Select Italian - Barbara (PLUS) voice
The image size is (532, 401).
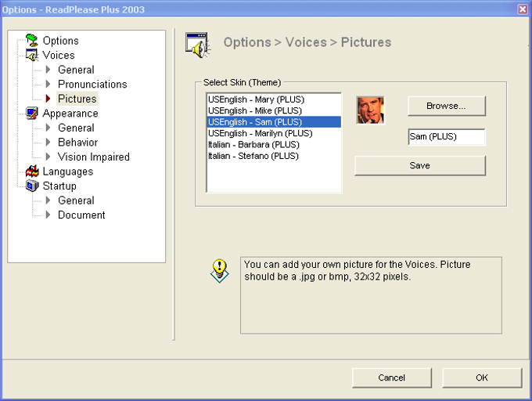(274, 144)
